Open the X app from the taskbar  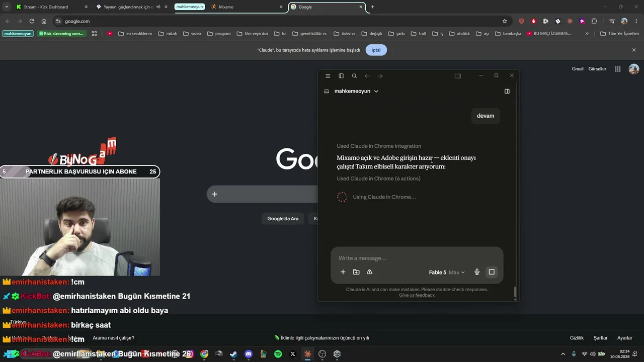click(293, 354)
